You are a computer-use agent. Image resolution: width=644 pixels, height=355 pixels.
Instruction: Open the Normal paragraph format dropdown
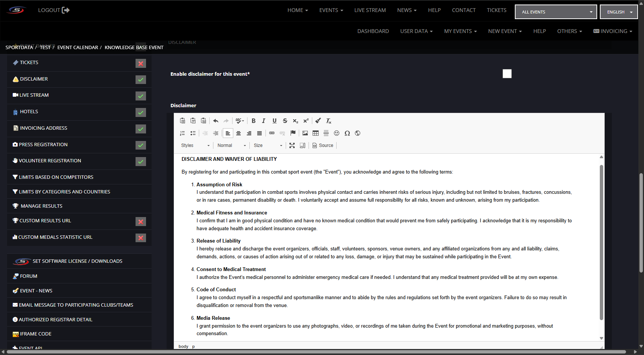coord(232,145)
